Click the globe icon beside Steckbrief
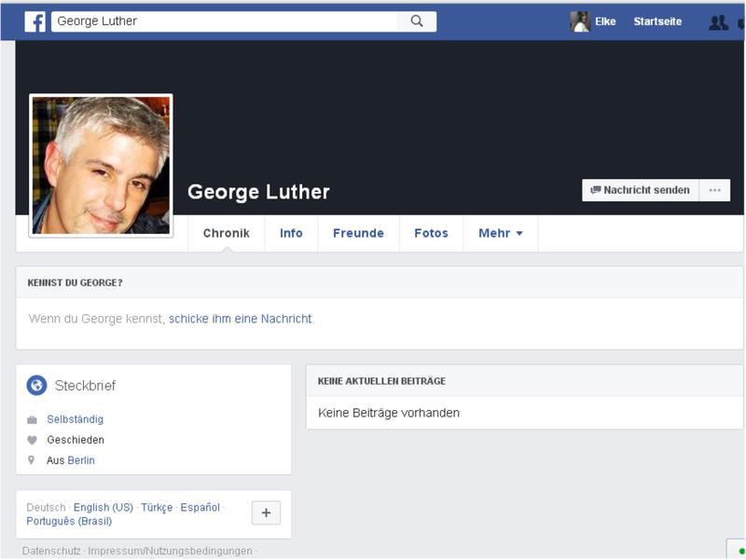This screenshot has width=746, height=560. tap(36, 386)
